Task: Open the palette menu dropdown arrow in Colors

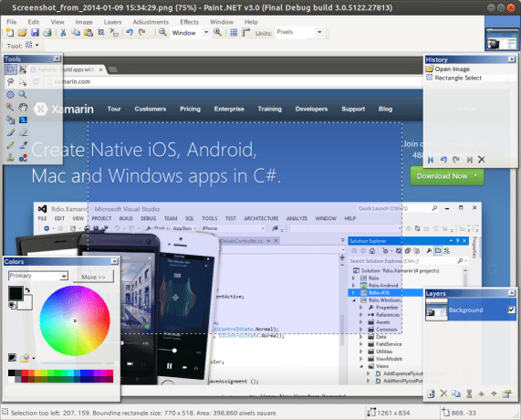Action: (x=34, y=358)
